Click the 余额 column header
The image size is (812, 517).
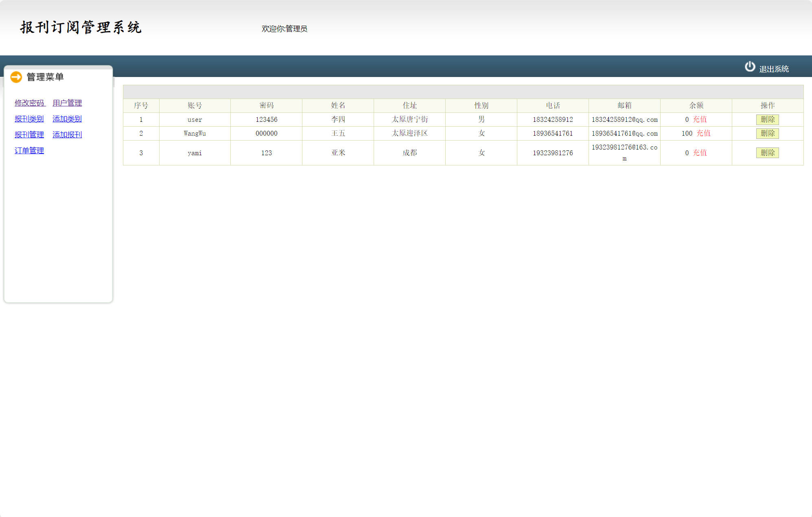[x=696, y=106]
